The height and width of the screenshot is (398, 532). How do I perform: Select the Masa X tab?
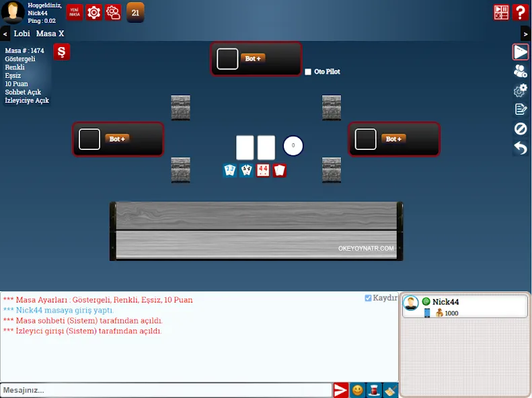pyautogui.click(x=50, y=34)
